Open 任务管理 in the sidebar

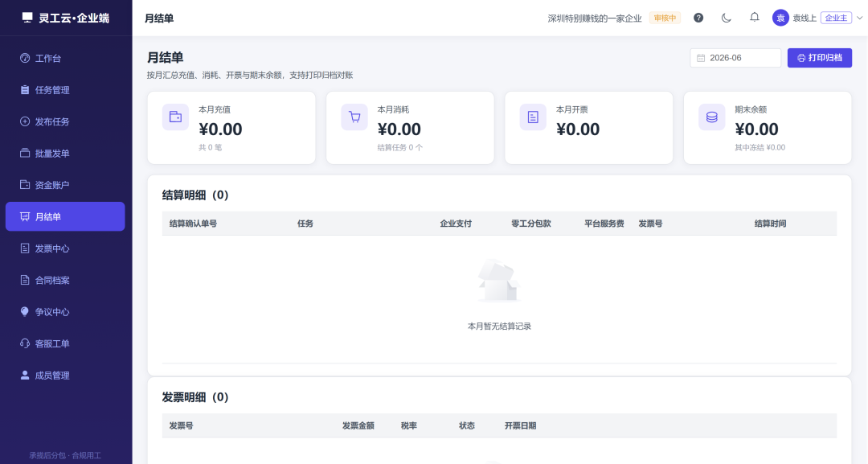point(65,90)
